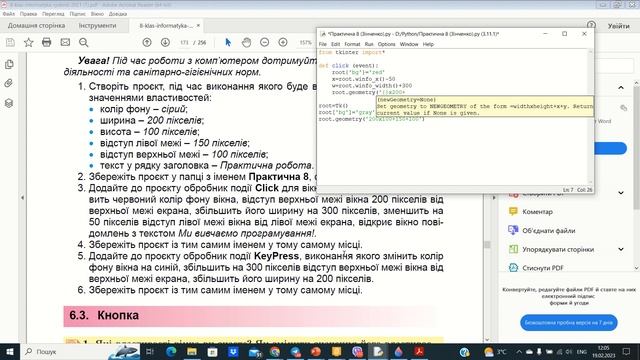Open Google Chrome from the taskbar

click(275, 351)
